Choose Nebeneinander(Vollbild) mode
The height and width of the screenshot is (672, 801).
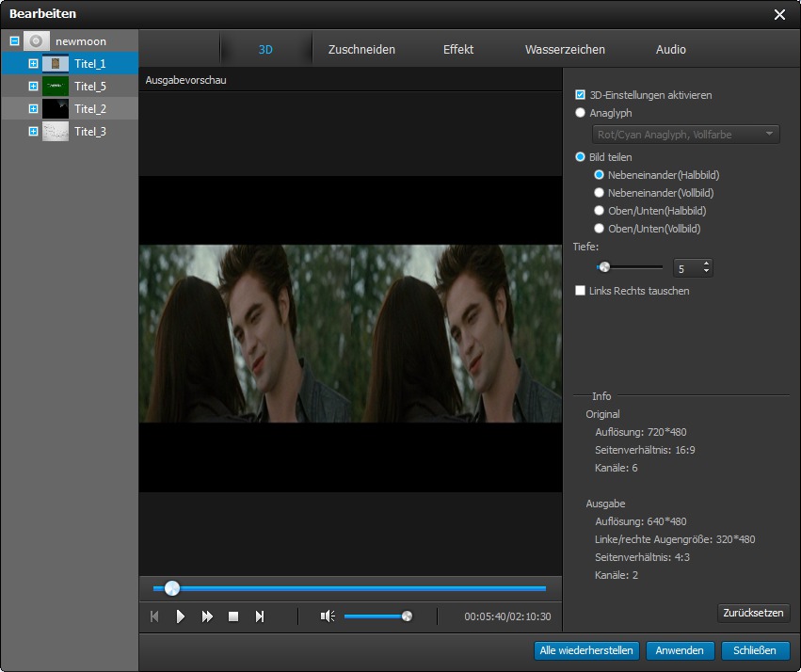(x=599, y=193)
